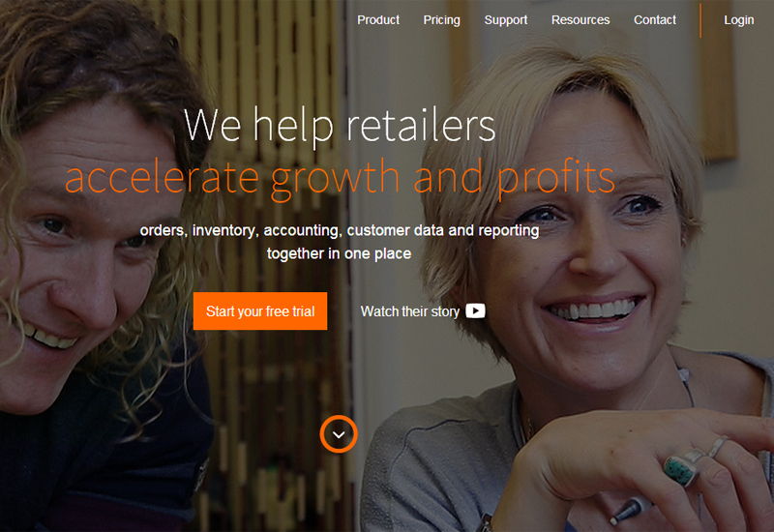The width and height of the screenshot is (774, 532).
Task: Click the 'together in one place' text
Action: click(340, 253)
